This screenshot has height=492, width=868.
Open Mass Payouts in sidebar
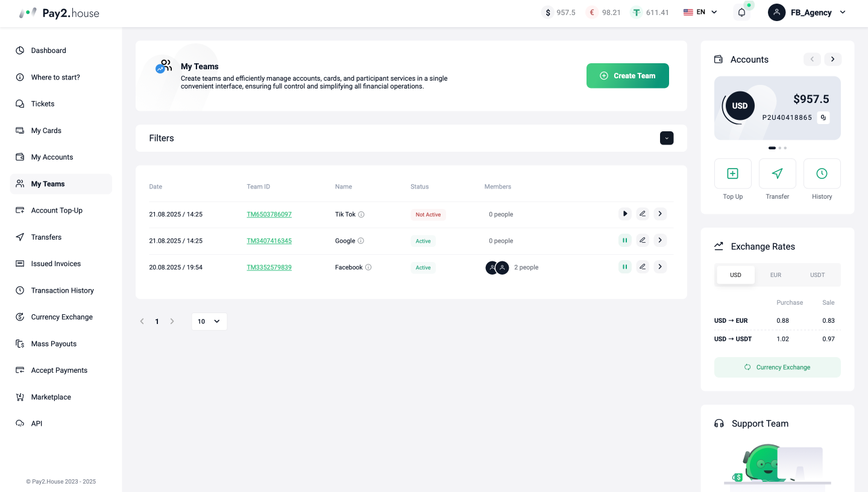click(61, 344)
